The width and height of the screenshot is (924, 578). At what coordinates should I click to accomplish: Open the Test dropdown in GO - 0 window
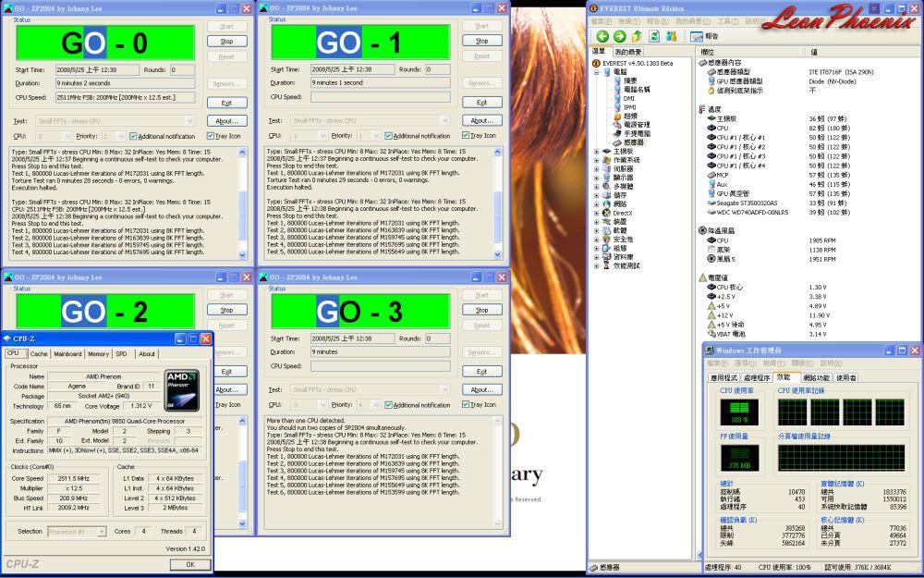189,121
